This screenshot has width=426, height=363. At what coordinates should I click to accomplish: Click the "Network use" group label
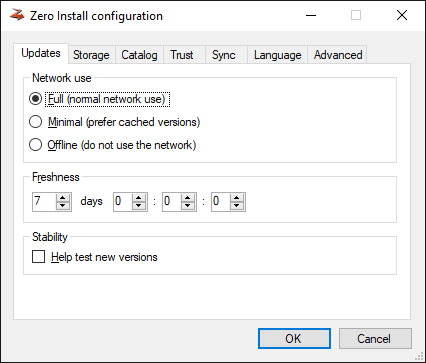click(62, 78)
